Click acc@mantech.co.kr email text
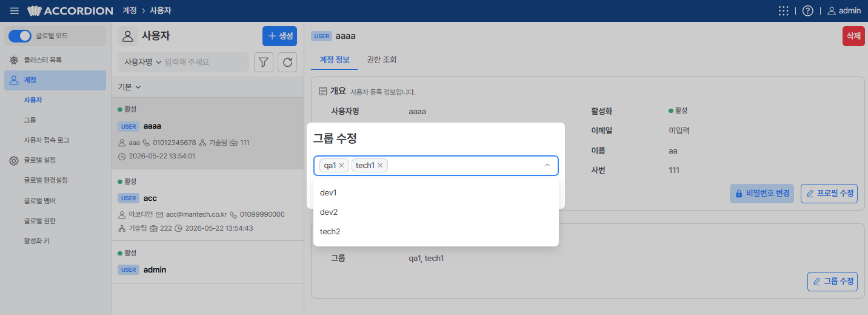Viewport: 868px width, 315px height. [196, 214]
